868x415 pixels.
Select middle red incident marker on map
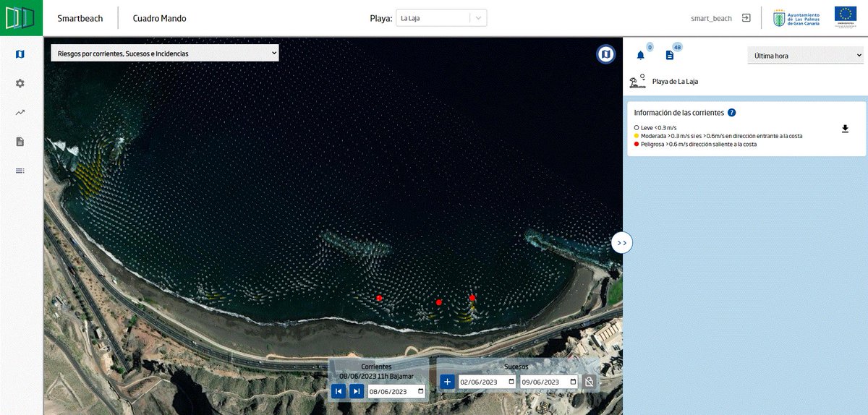coord(439,302)
